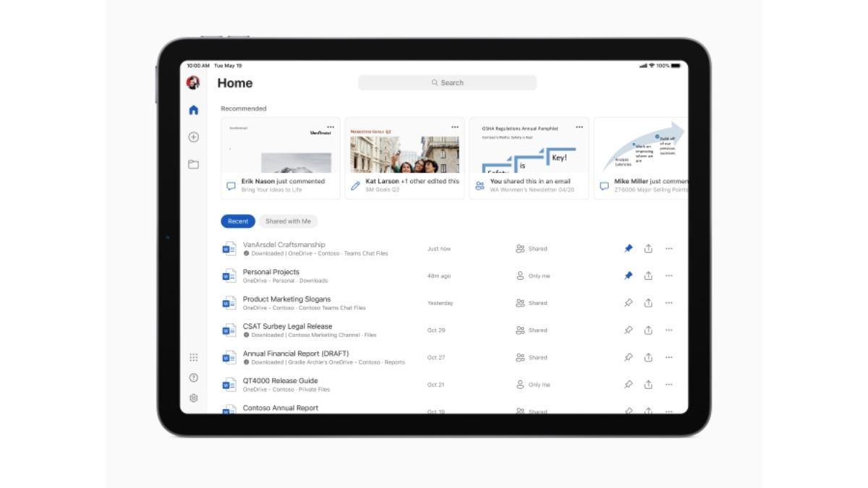
Task: Share the Personal Projects document
Action: [648, 275]
